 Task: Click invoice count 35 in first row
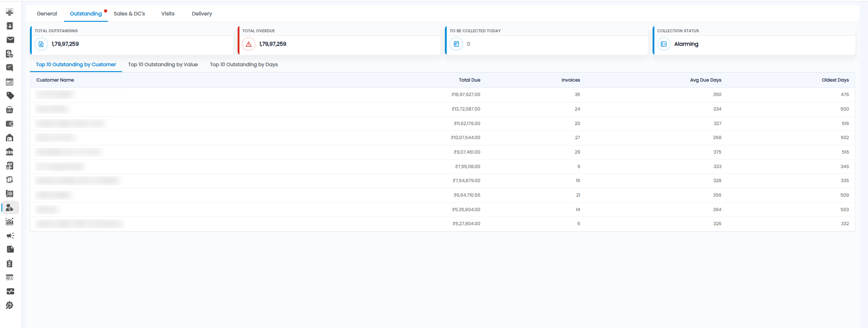[577, 95]
